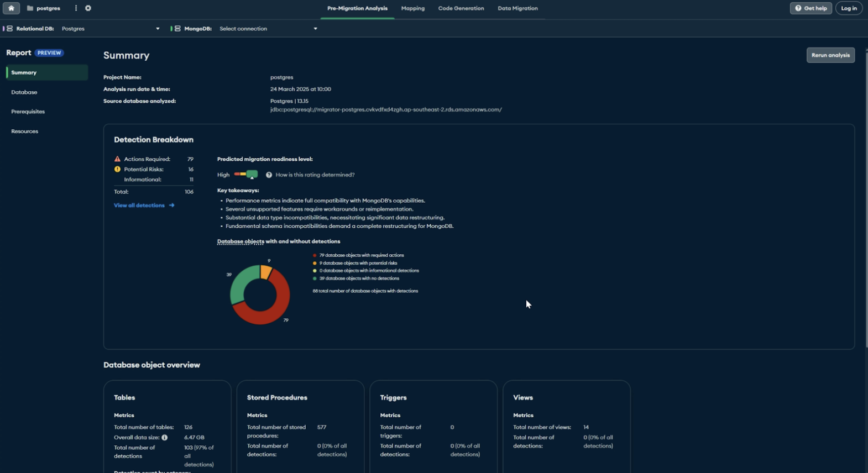Click total number of views value 14
This screenshot has height=473, width=868.
586,427
